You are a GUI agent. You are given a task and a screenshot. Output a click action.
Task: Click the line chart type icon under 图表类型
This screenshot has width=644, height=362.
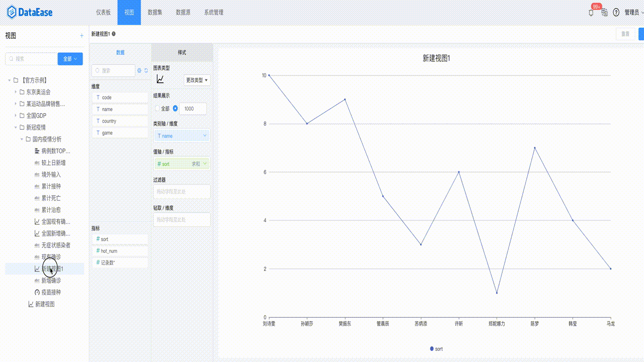(160, 79)
